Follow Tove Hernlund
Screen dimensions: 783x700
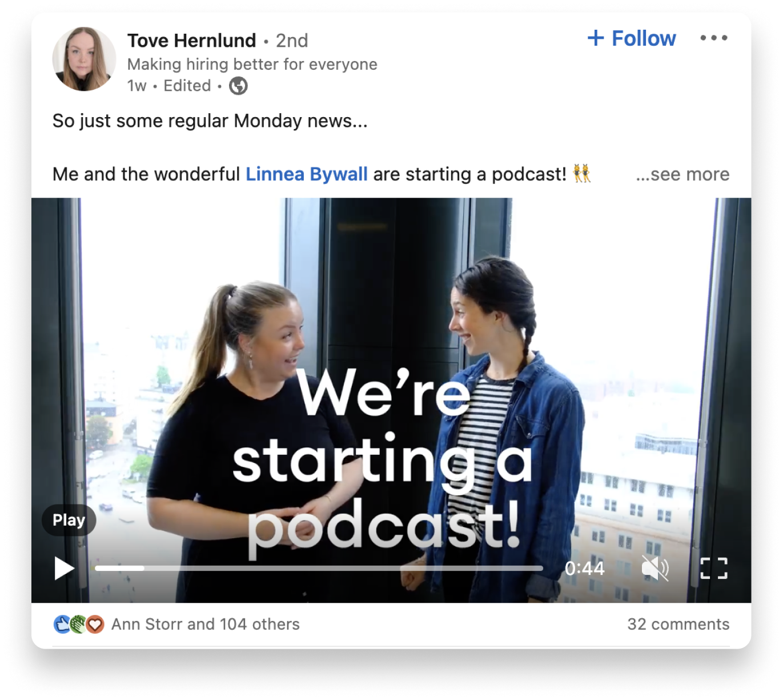pyautogui.click(x=632, y=38)
